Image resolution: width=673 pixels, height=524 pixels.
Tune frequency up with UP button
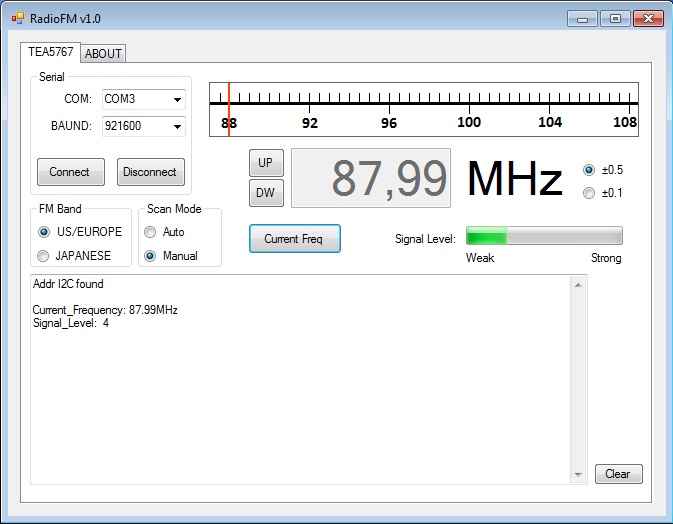pyautogui.click(x=266, y=163)
